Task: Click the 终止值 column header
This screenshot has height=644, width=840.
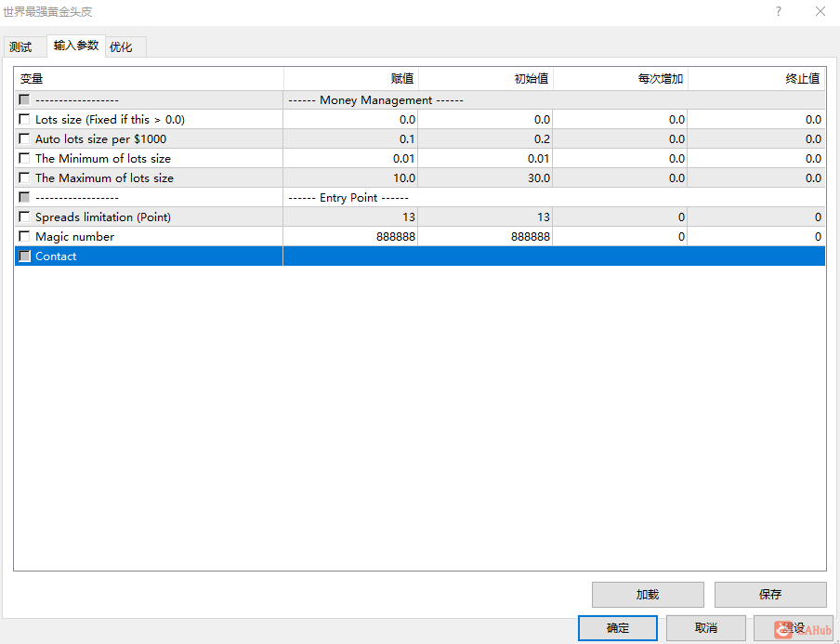Action: pos(757,79)
